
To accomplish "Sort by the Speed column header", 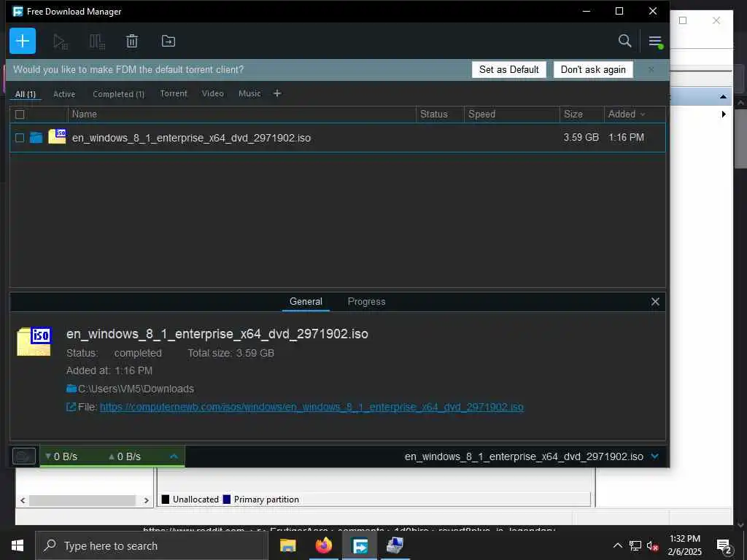I will coord(511,114).
